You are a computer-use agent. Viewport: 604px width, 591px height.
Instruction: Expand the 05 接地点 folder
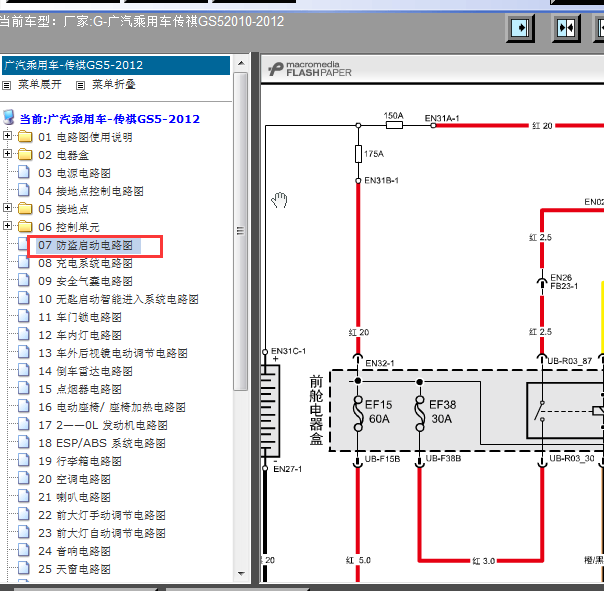tap(7, 208)
